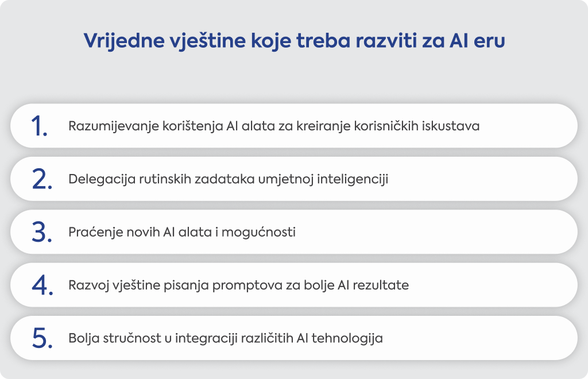This screenshot has height=379, width=588.
Task: Click the number 3 label
Action: click(x=42, y=232)
